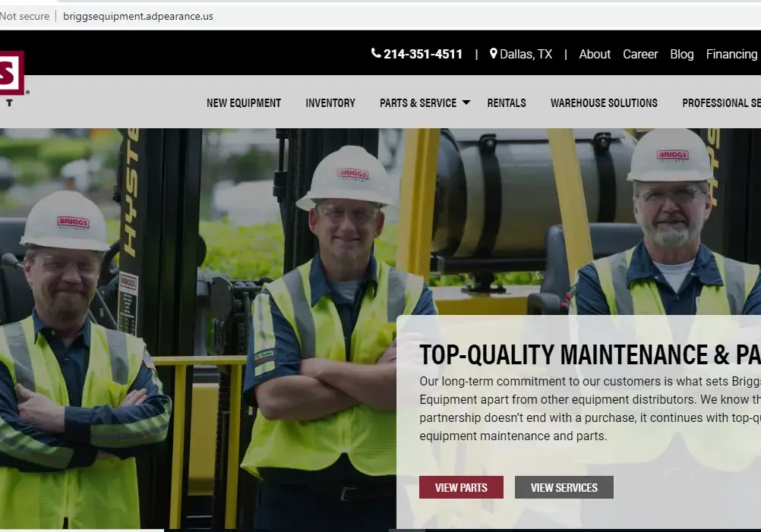Screen dimensions: 761x532
Task: Go to the Blog link
Action: [x=681, y=54]
